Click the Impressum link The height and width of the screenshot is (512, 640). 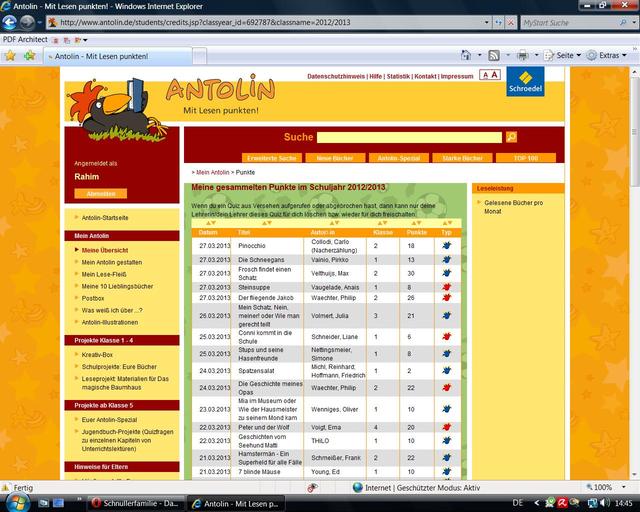click(457, 76)
